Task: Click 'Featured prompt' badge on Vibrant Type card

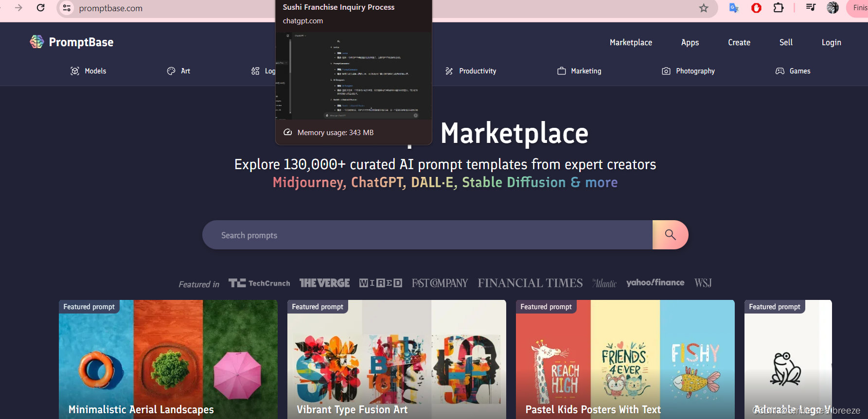Action: [318, 307]
